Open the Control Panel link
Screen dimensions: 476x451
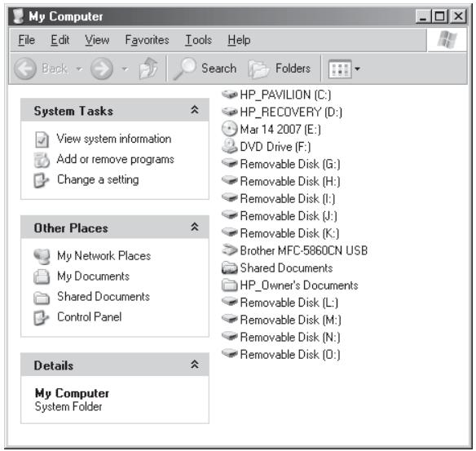tap(90, 316)
